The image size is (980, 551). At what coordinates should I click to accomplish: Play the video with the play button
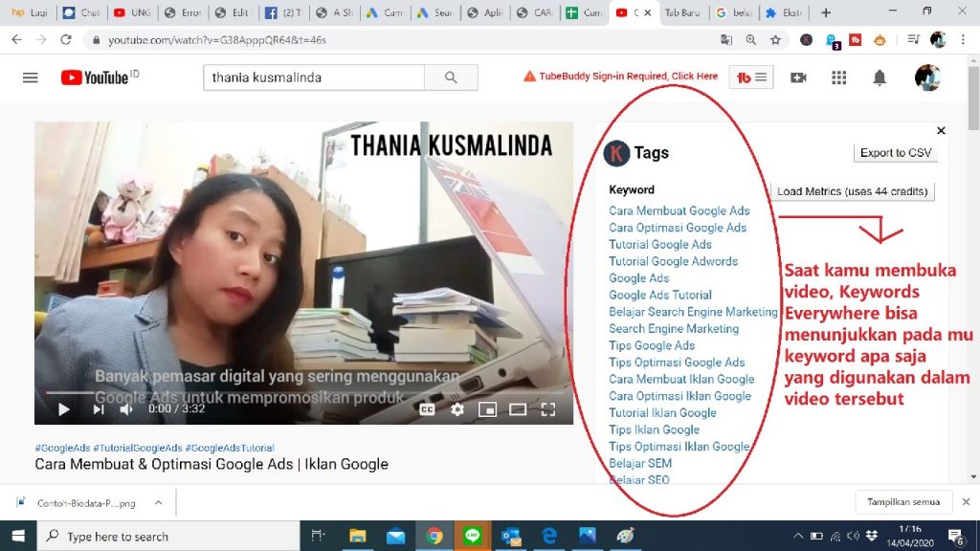pos(64,409)
